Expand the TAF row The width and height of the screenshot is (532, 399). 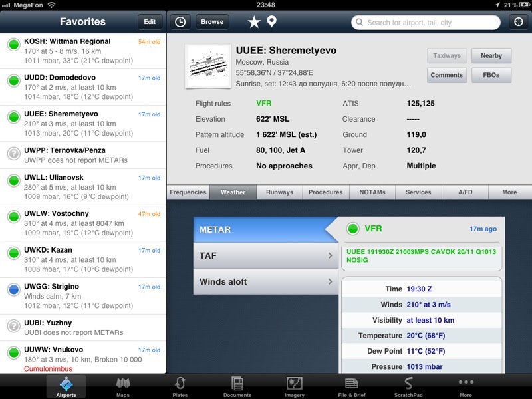coord(266,255)
